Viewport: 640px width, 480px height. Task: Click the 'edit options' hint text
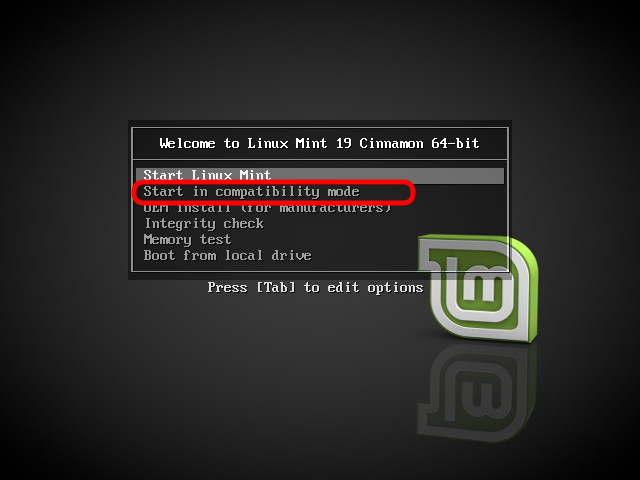(375, 287)
